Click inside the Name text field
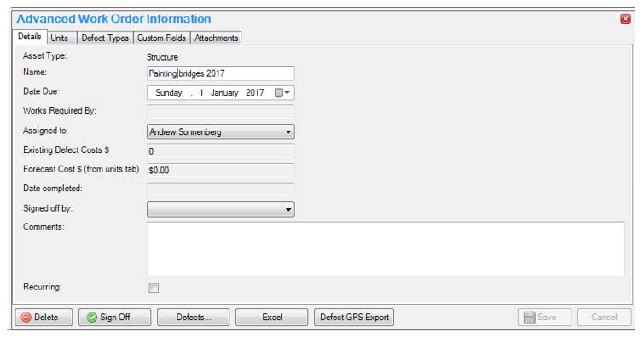This screenshot has height=344, width=644. pyautogui.click(x=220, y=73)
